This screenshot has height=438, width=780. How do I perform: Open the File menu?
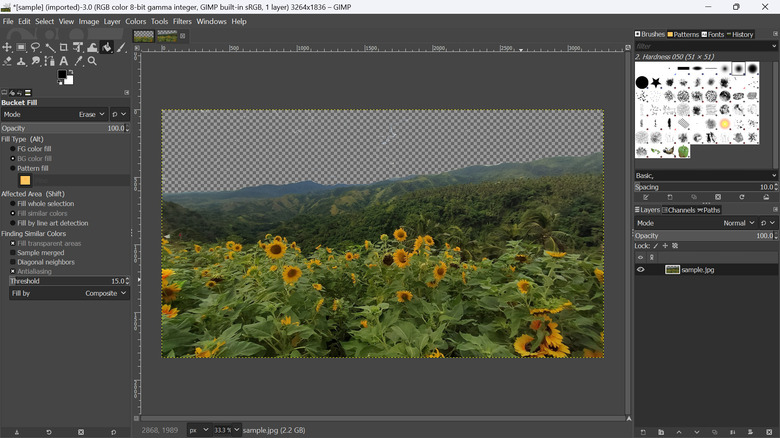[8, 21]
